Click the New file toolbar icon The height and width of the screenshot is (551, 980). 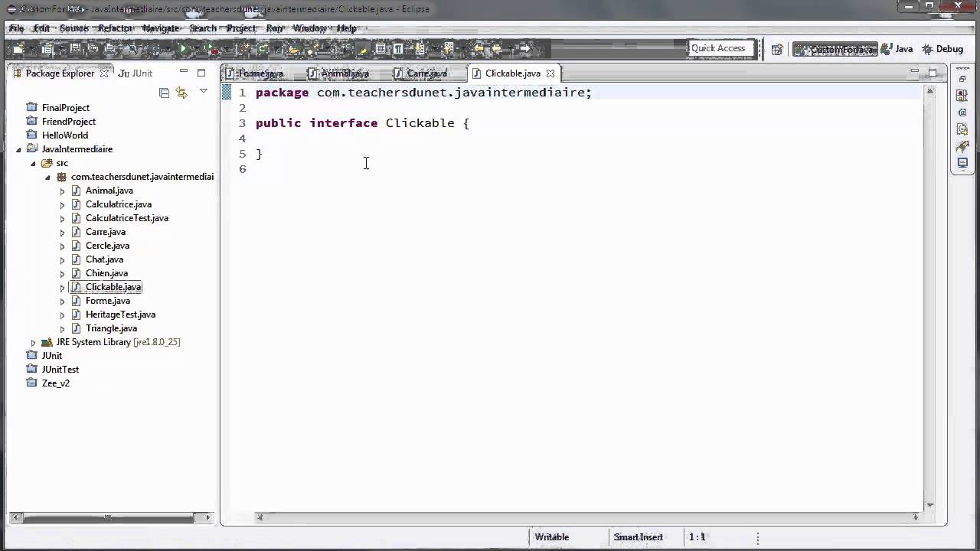tap(18, 49)
